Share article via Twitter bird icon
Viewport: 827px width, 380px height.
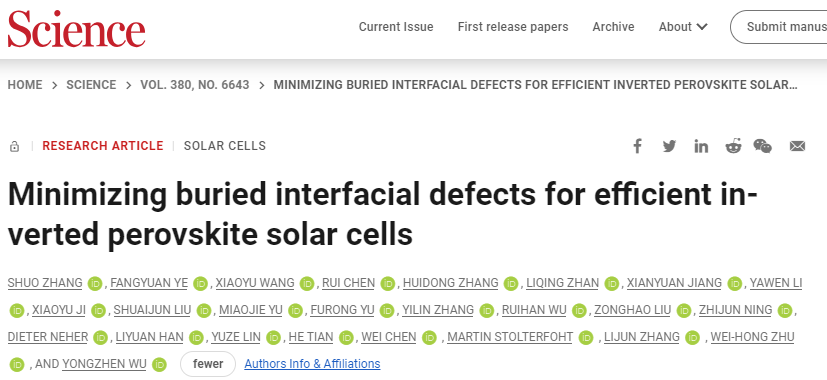point(669,146)
